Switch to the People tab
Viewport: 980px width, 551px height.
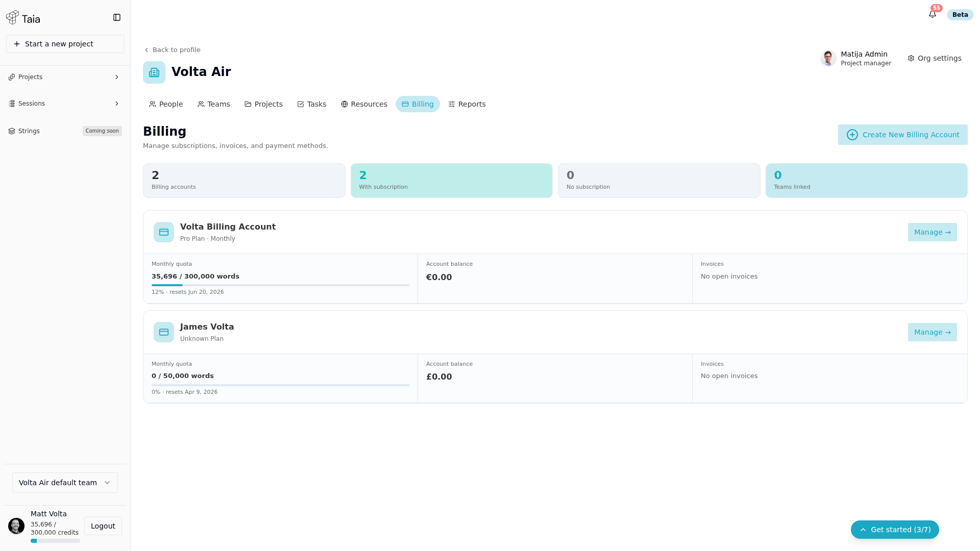(x=166, y=104)
